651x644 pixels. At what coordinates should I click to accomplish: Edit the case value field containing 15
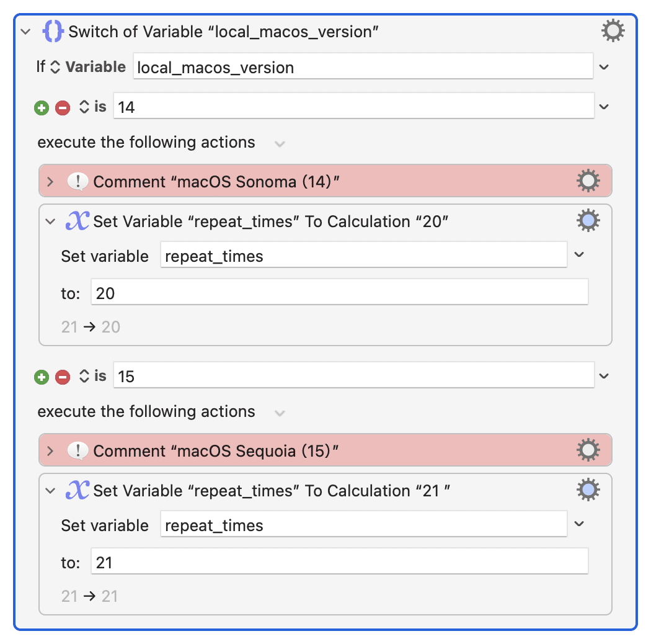click(354, 375)
